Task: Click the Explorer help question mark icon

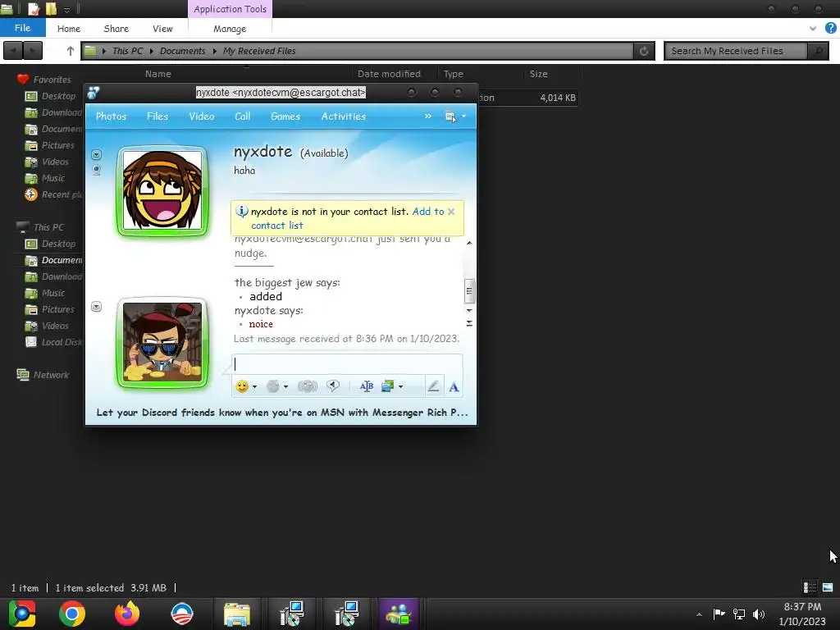Action: pos(830,29)
